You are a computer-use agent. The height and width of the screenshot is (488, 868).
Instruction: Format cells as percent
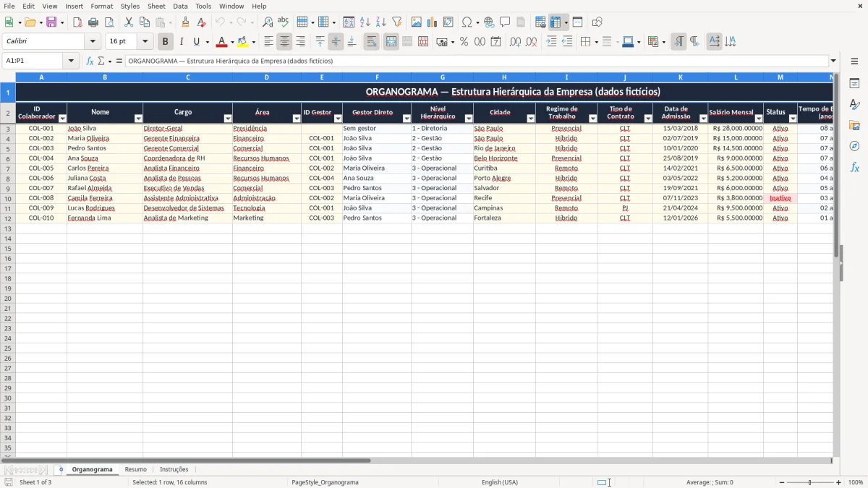(464, 42)
